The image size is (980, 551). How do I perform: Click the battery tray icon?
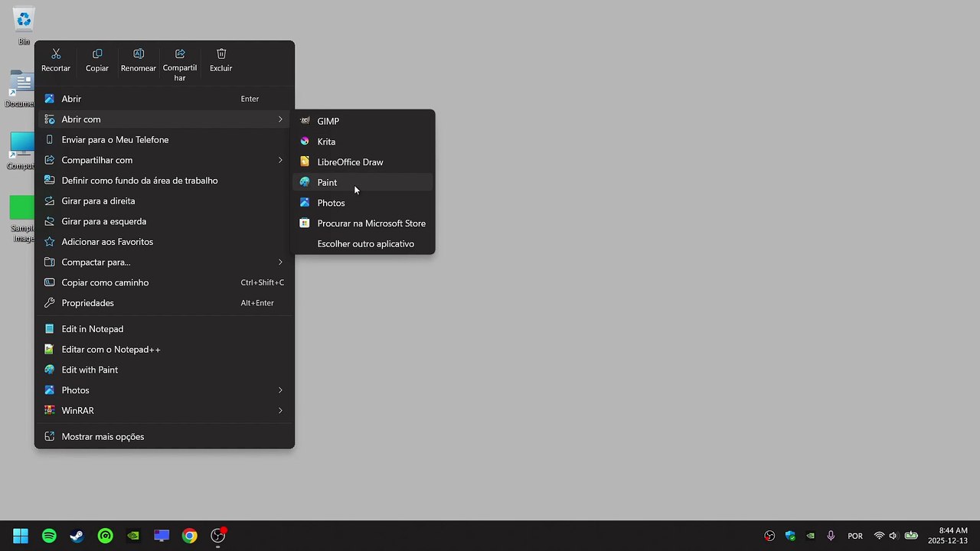[911, 536]
